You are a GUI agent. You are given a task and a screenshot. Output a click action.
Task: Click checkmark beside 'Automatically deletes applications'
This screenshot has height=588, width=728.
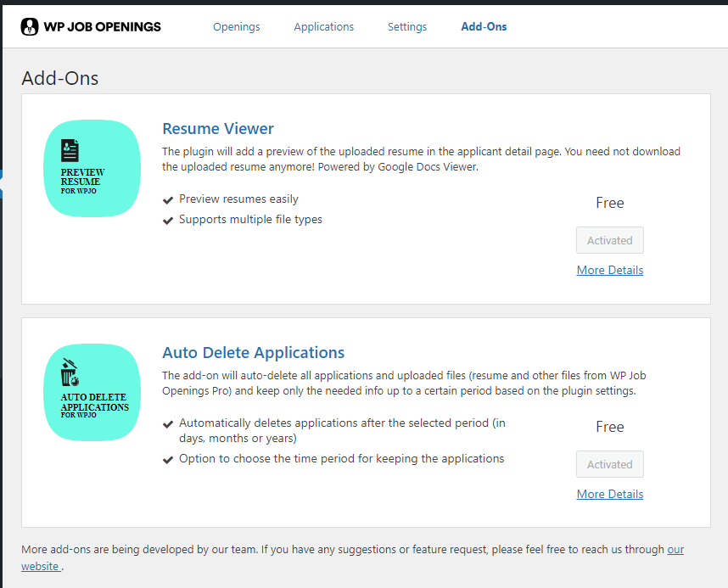(168, 424)
